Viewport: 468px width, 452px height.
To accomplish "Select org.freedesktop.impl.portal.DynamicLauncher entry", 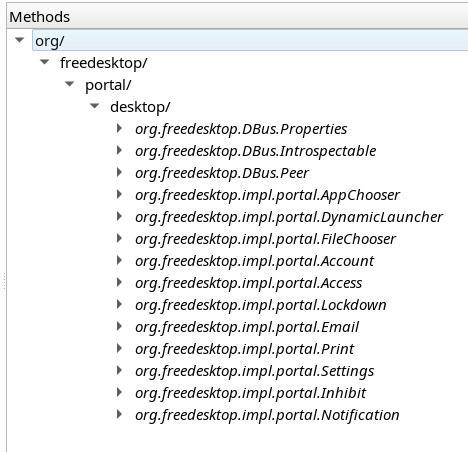I will [x=289, y=217].
